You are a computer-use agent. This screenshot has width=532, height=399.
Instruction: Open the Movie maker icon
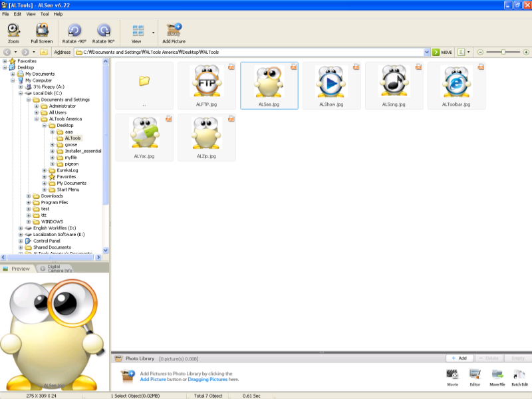452,377
